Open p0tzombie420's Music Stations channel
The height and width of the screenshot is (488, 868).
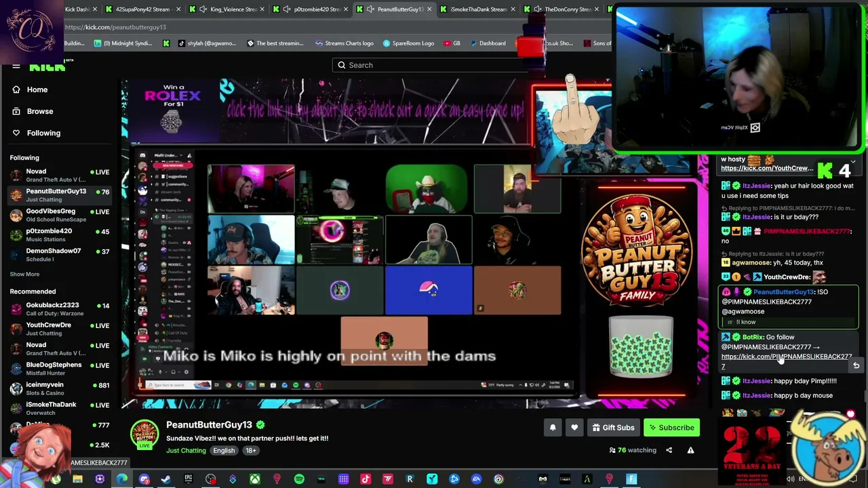pyautogui.click(x=60, y=235)
